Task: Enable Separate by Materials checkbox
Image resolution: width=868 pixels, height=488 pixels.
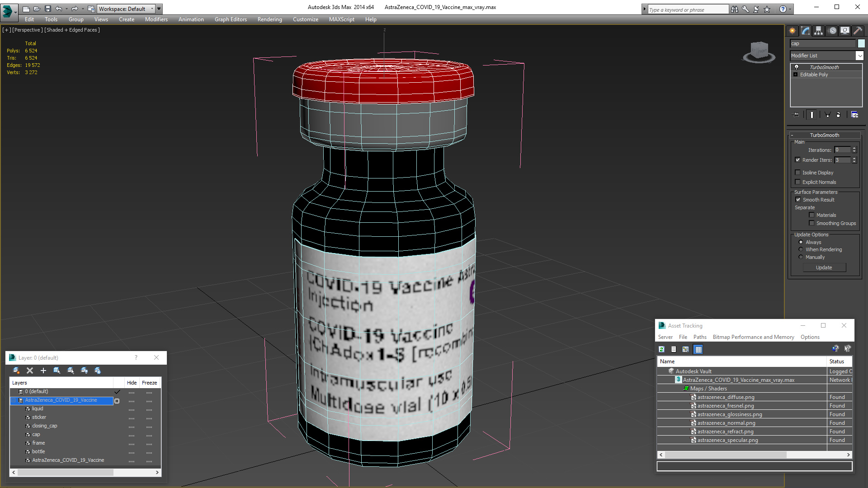Action: (811, 215)
